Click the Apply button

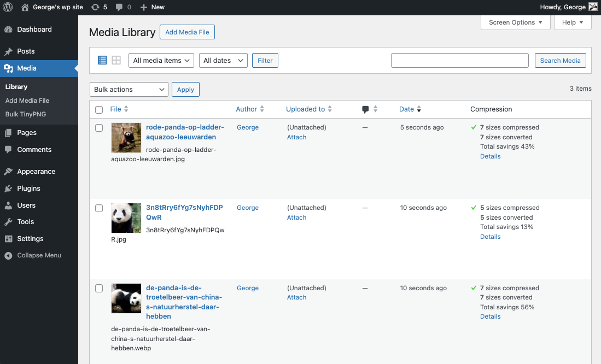185,89
